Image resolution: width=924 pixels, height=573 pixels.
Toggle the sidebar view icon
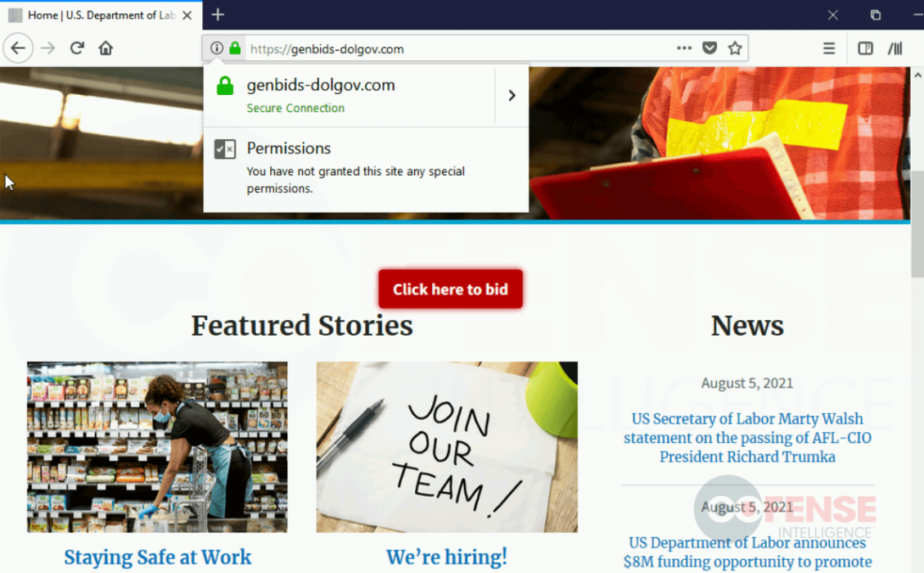coord(865,48)
